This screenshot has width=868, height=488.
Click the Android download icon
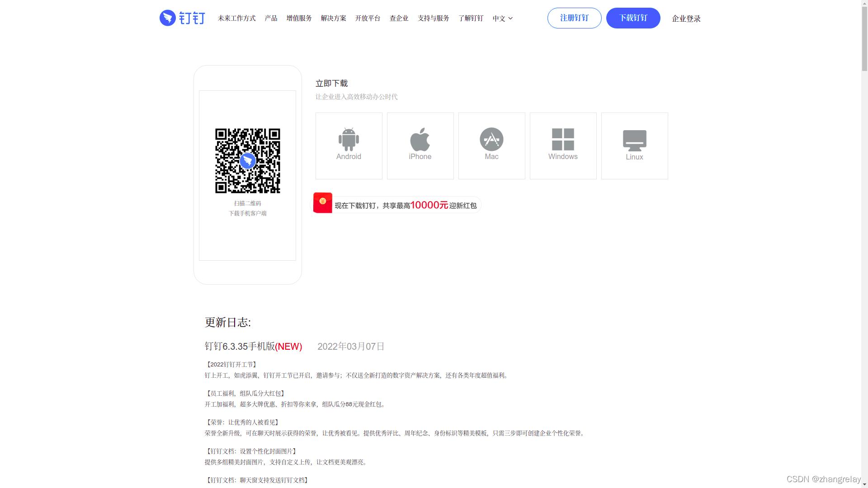[348, 145]
